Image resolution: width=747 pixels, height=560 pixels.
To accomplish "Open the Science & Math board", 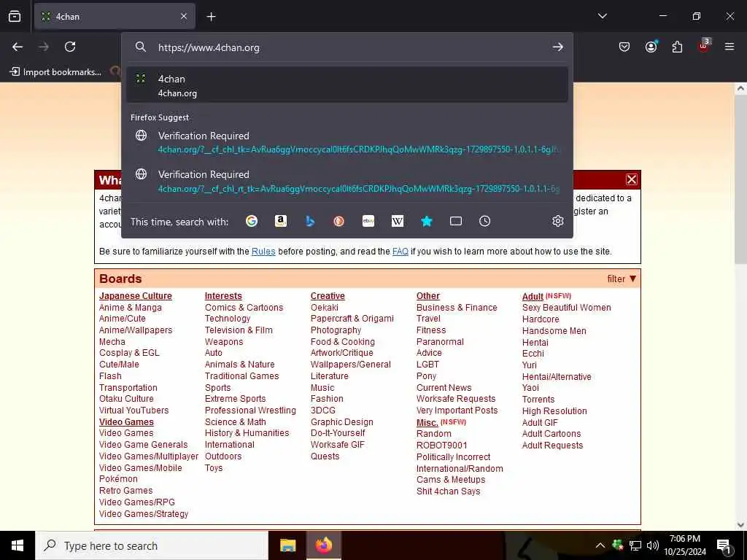I will [236, 422].
